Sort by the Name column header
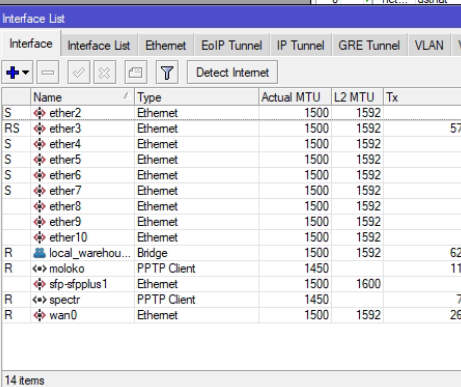 (x=82, y=97)
